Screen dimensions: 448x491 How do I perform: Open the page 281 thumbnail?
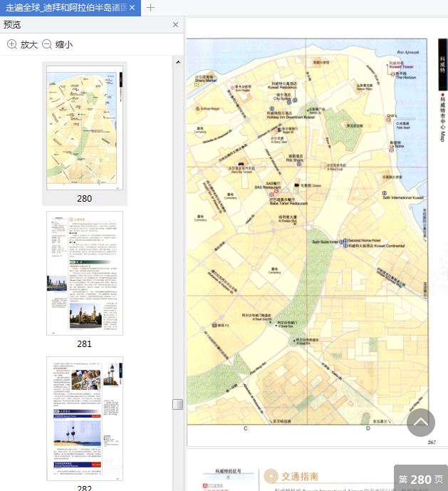85,273
